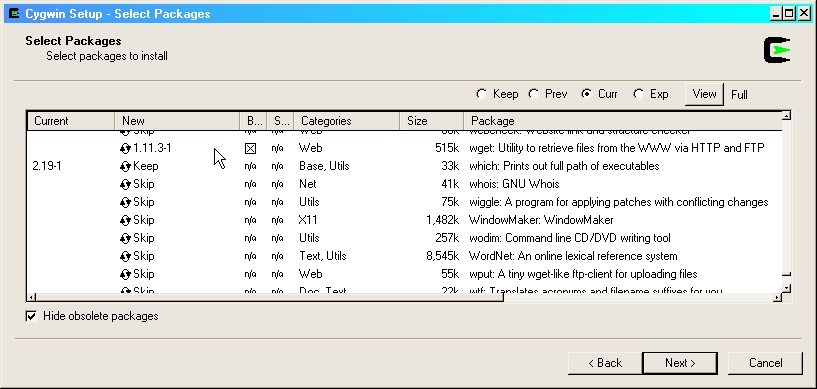
Task: Click the 8,545k size value
Action: coord(442,256)
